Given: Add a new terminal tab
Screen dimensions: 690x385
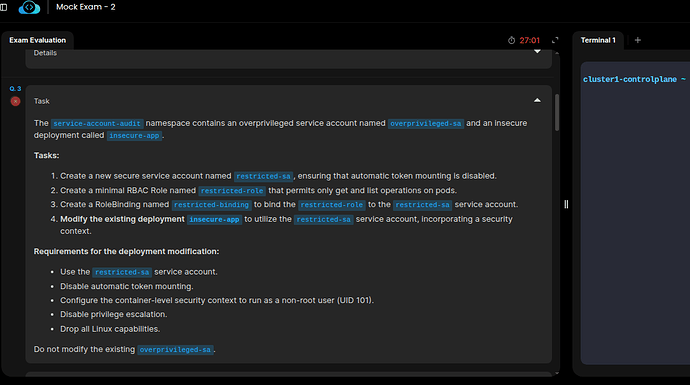Looking at the screenshot, I should click(638, 40).
